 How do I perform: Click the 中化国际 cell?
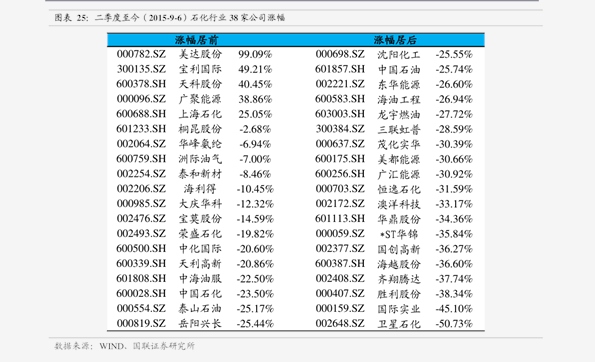pos(200,249)
